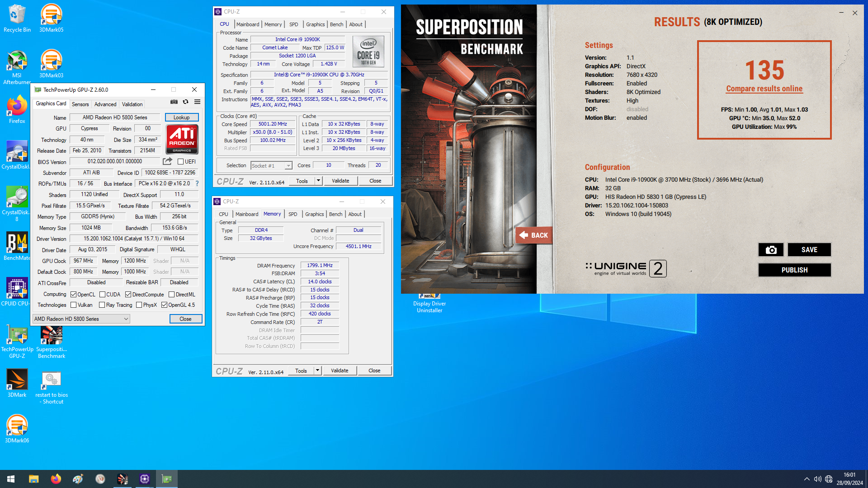Image resolution: width=868 pixels, height=488 pixels.
Task: Click the GPU-Z taskbar icon
Action: [x=167, y=479]
